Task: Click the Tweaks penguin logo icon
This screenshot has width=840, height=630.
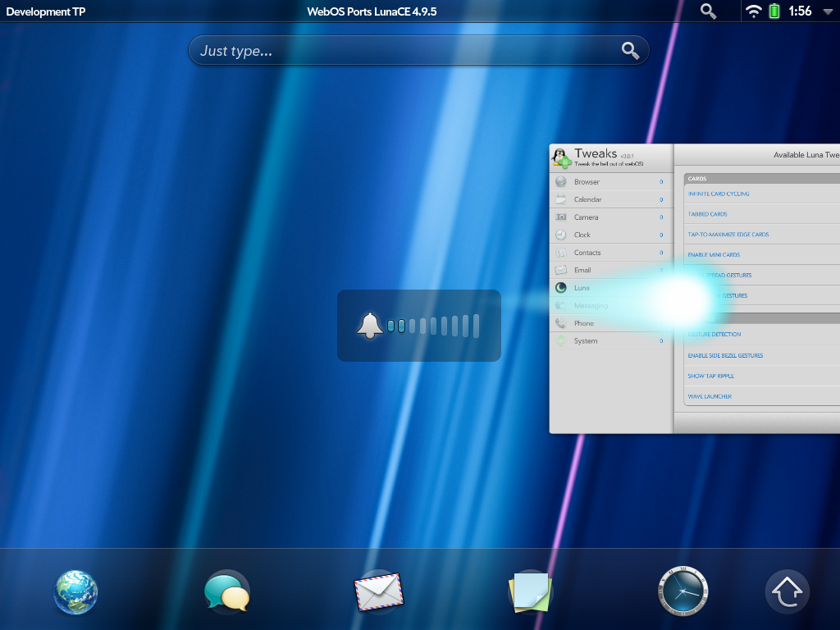Action: [561, 158]
